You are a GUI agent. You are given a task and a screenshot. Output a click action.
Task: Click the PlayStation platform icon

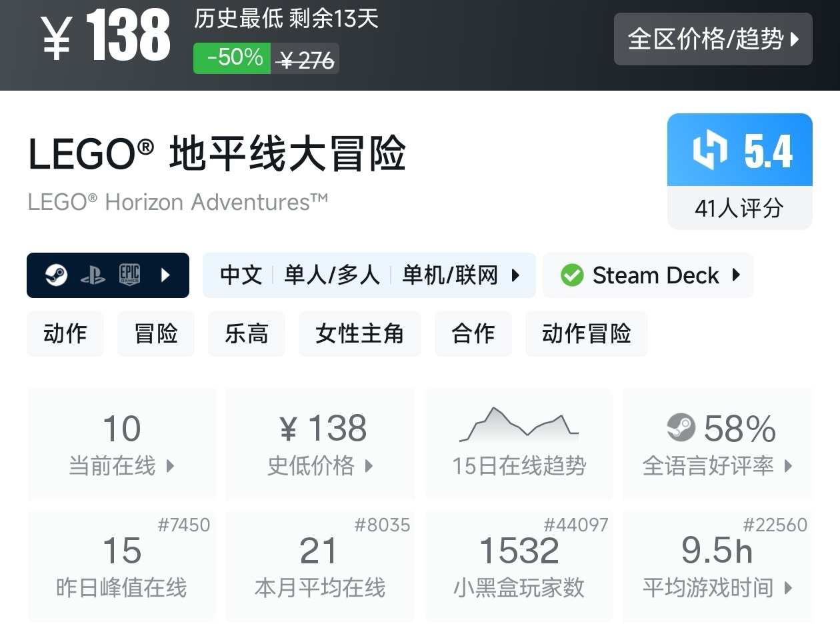[93, 275]
